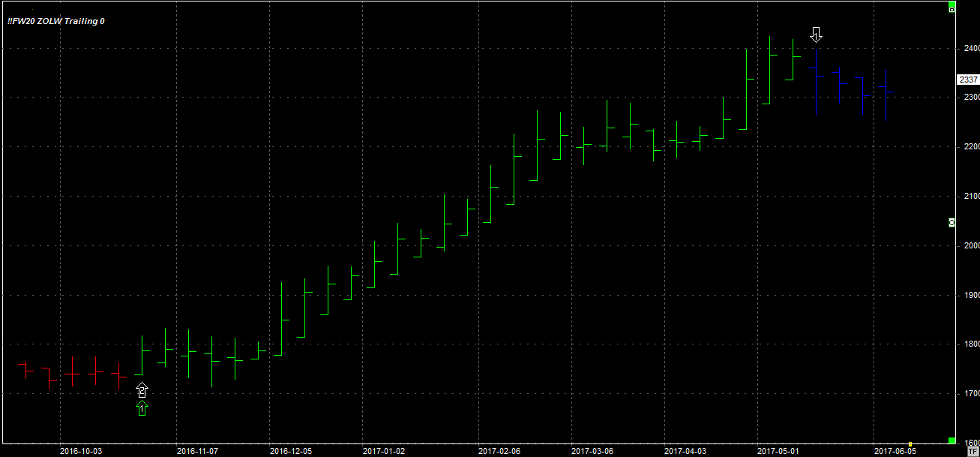
Task: Click the circle marker on the price axis
Action: coord(952,222)
